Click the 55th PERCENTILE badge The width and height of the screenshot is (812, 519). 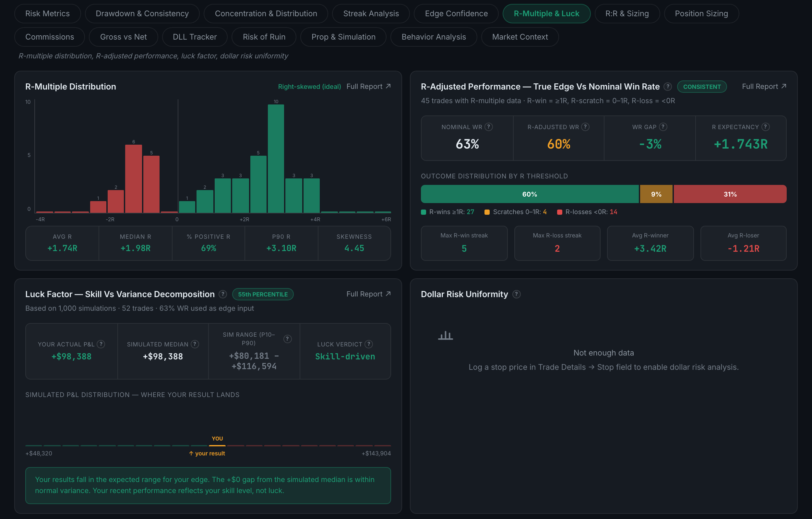click(263, 294)
